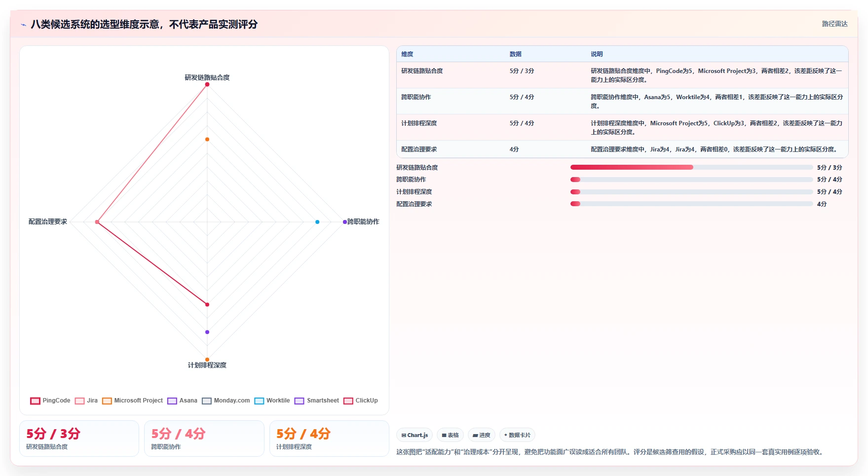Click the pink point near 配置治理要求 axis
The image size is (868, 476).
(x=97, y=222)
